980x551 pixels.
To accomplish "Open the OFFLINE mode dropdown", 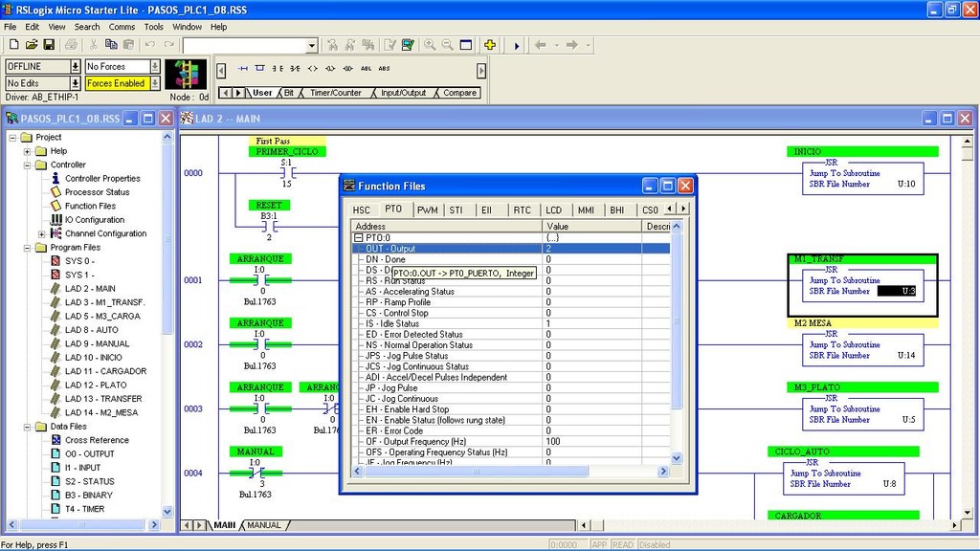I will pyautogui.click(x=75, y=67).
